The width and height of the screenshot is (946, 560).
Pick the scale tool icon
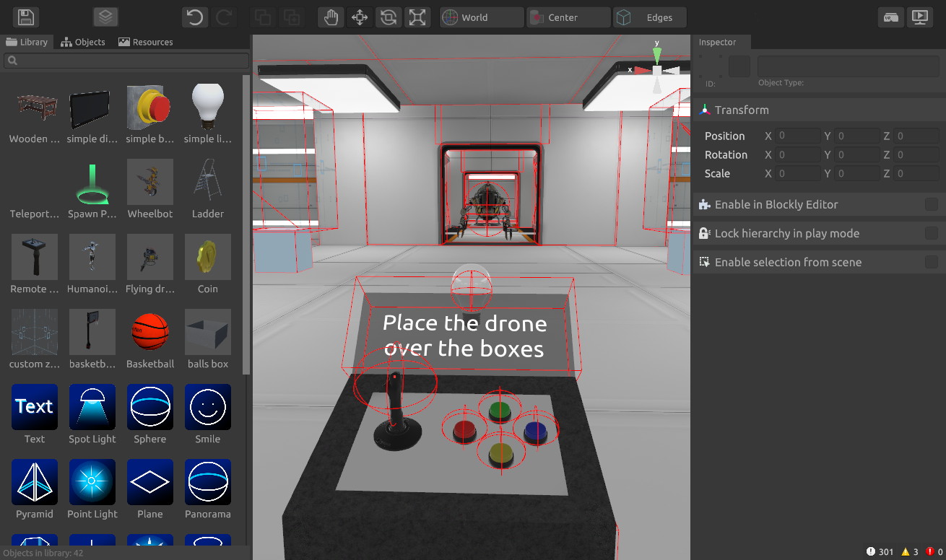[x=417, y=17]
